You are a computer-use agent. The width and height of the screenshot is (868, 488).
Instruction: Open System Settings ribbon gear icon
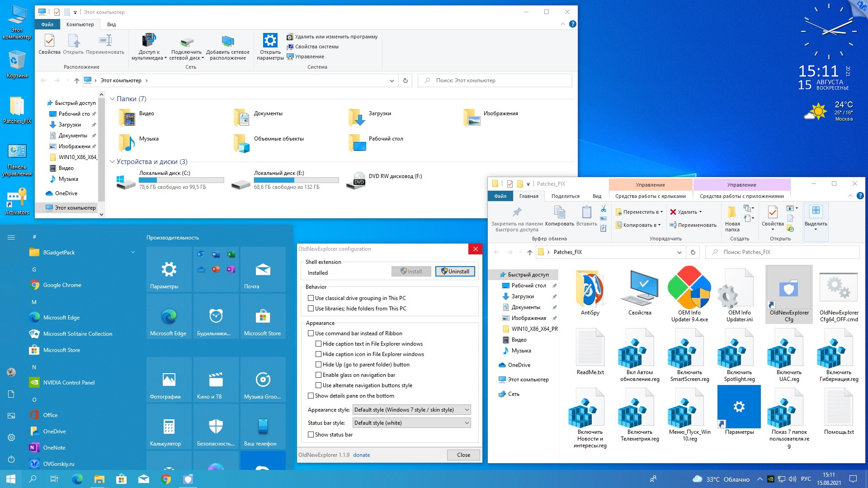point(270,41)
